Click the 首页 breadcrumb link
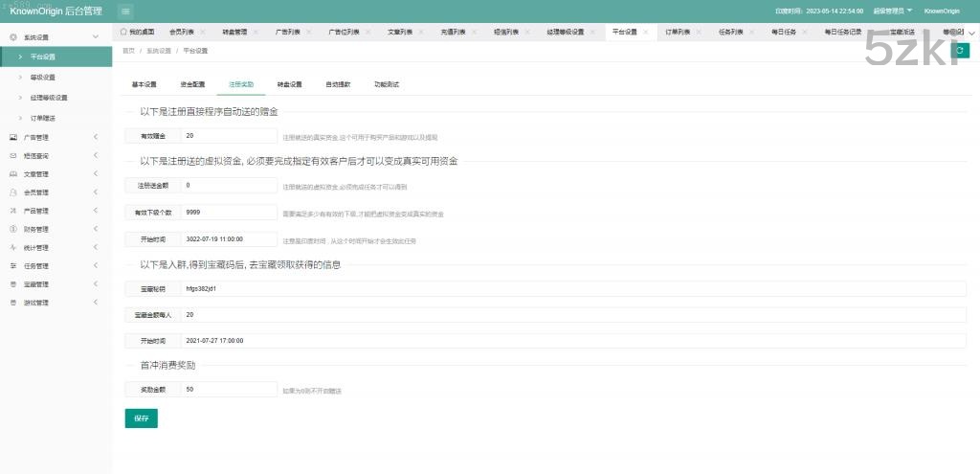Viewport: 980px width, 474px height. 128,50
